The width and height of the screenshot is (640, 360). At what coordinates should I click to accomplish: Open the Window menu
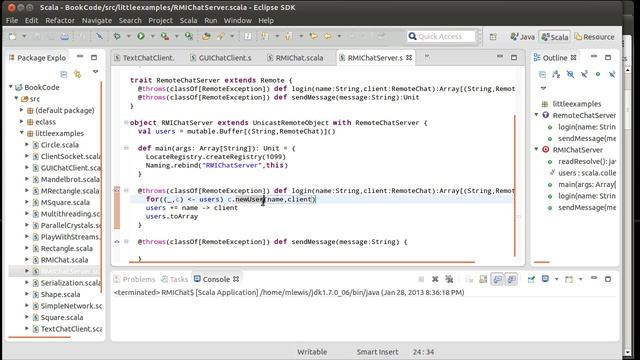pyautogui.click(x=238, y=20)
